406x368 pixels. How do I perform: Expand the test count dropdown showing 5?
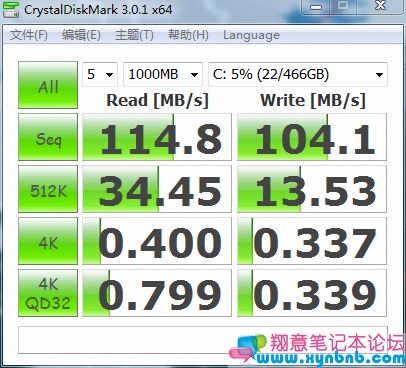[x=100, y=74]
